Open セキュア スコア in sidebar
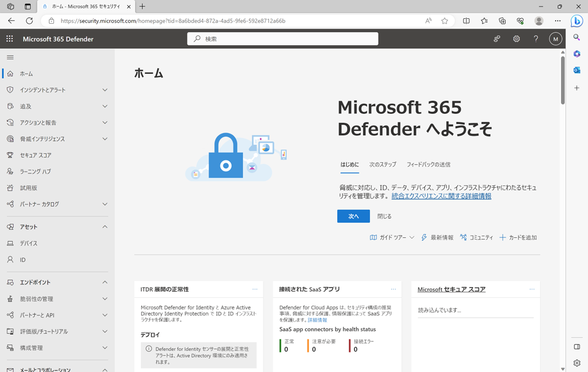Viewport: 588px width, 372px height. 36,155
